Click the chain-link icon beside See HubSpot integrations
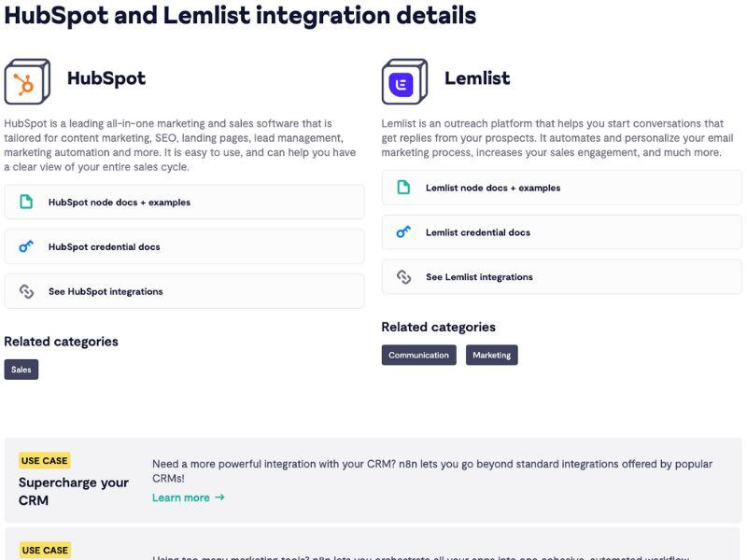The height and width of the screenshot is (560, 747). coord(26,290)
